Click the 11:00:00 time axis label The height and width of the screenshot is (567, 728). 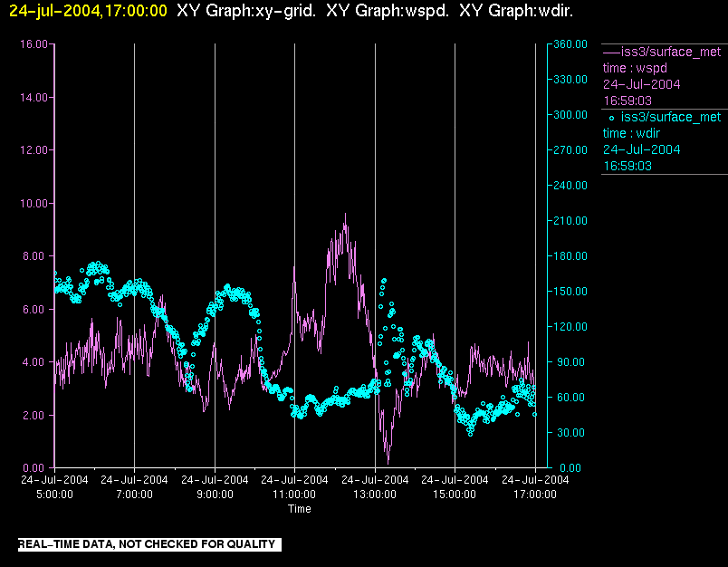(x=294, y=495)
